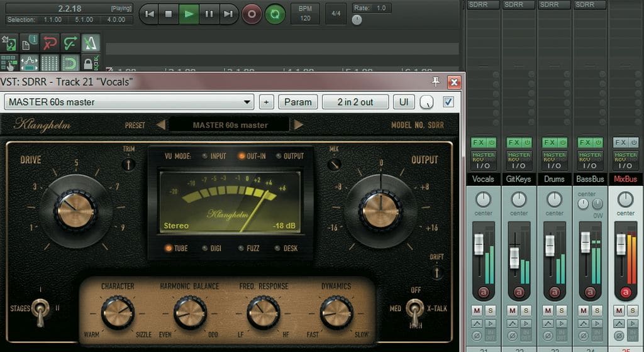Click the small DRIFT knob

(x=436, y=272)
